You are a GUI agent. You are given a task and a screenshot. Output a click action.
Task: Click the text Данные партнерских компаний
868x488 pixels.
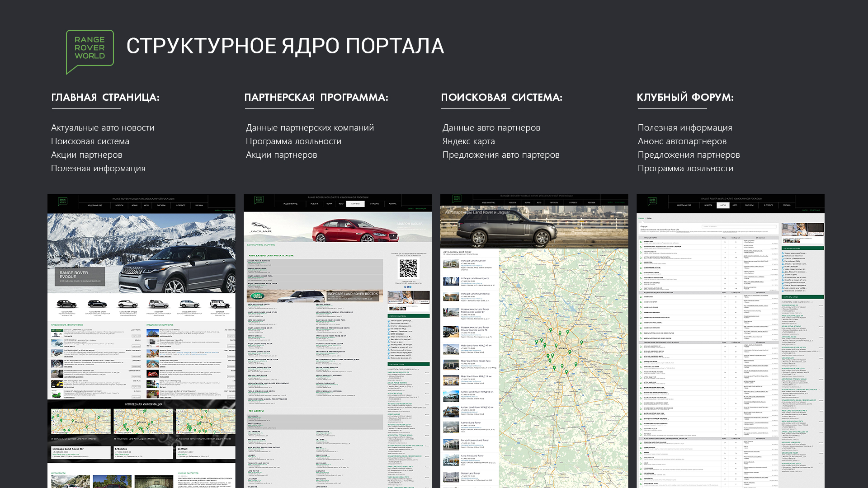tap(310, 128)
